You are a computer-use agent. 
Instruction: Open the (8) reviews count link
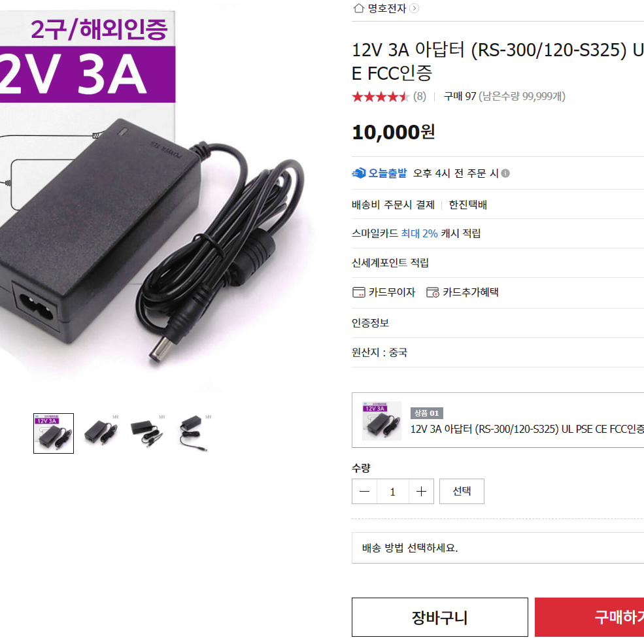[x=419, y=97]
